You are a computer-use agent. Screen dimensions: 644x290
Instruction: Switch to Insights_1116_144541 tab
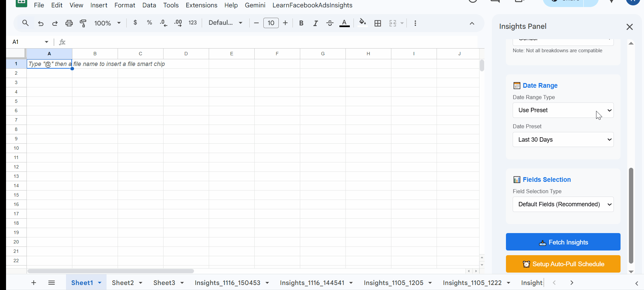312,283
